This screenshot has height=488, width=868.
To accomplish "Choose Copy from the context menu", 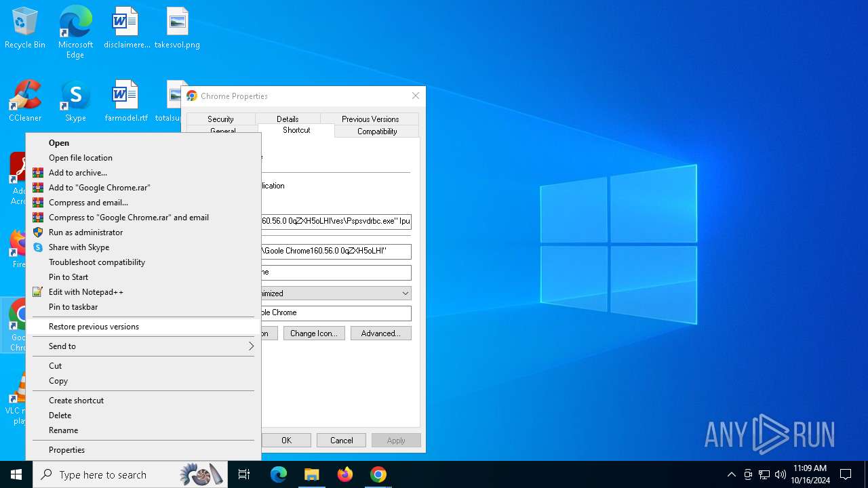I will (x=143, y=381).
